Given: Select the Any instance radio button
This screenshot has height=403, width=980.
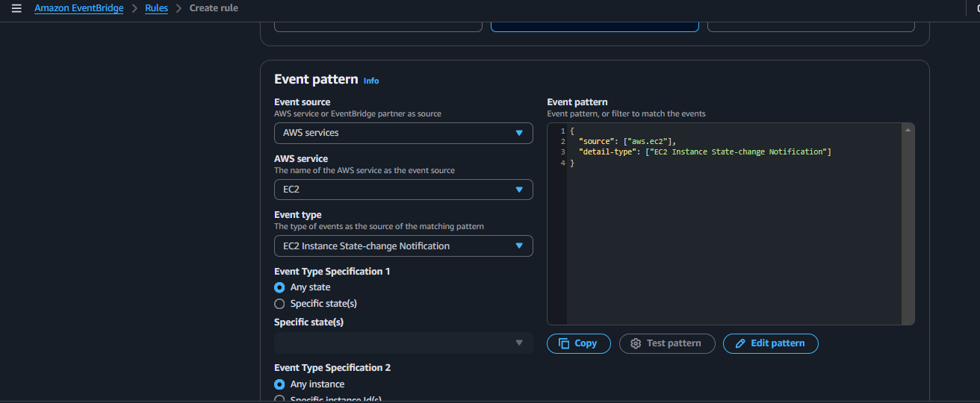Looking at the screenshot, I should click(279, 384).
